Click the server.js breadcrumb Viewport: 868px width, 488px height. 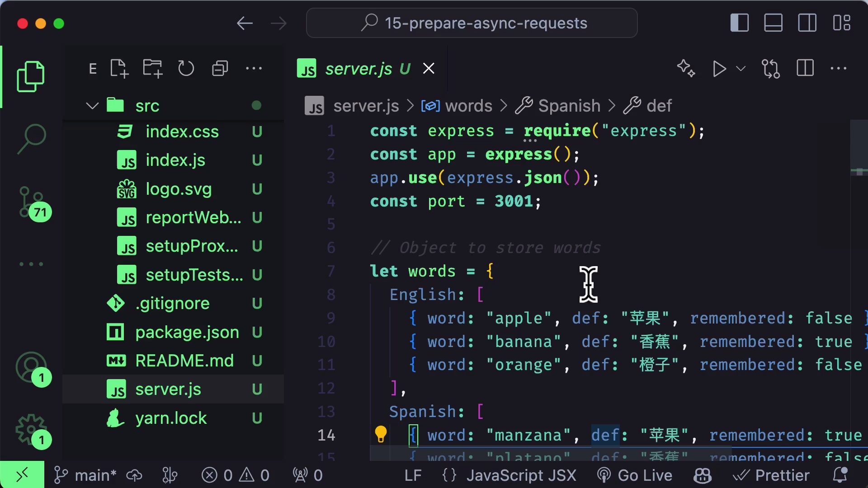(x=352, y=106)
